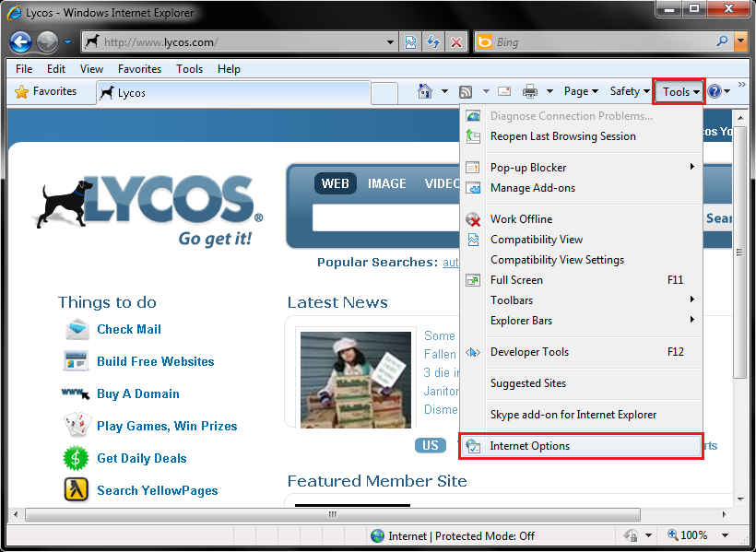Click the Back navigation arrow button
Image resolution: width=756 pixels, height=552 pixels.
20,42
